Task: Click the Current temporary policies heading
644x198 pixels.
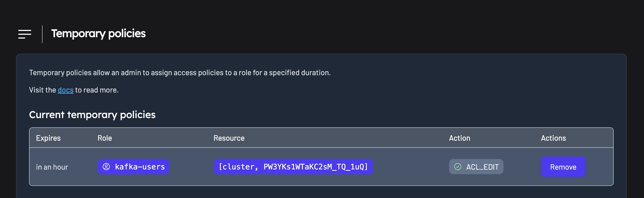Action: click(x=92, y=115)
